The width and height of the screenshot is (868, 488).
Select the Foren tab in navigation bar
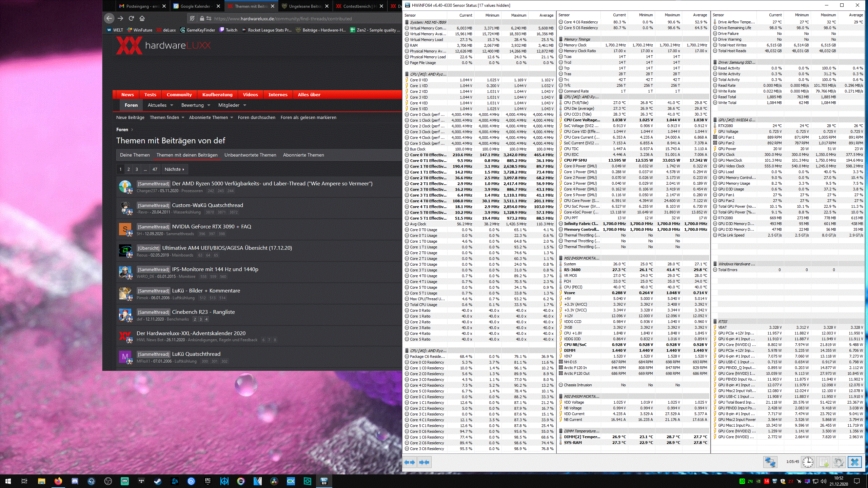[131, 105]
